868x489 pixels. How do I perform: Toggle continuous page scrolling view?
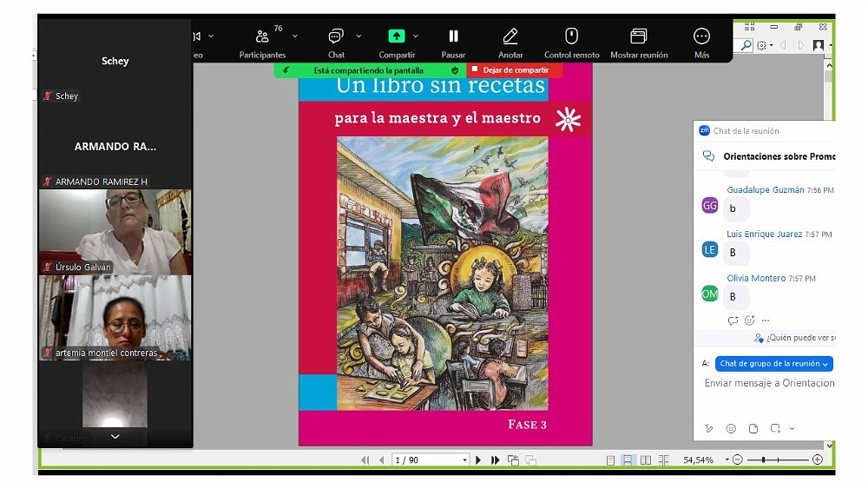[x=628, y=459]
